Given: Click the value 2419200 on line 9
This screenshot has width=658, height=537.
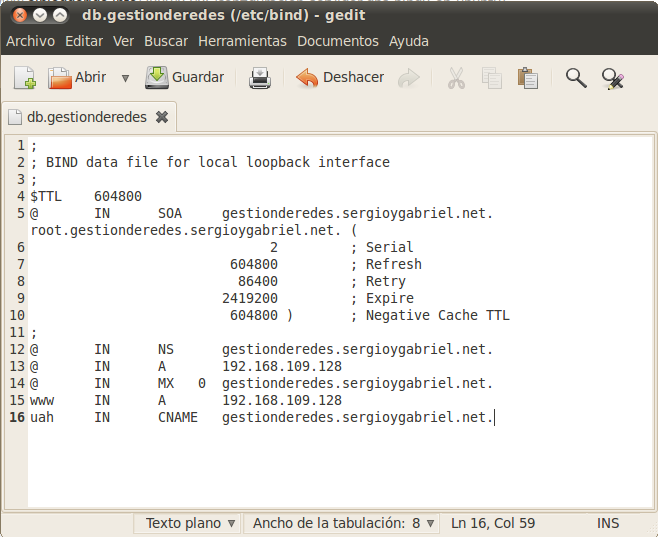Looking at the screenshot, I should tap(250, 298).
